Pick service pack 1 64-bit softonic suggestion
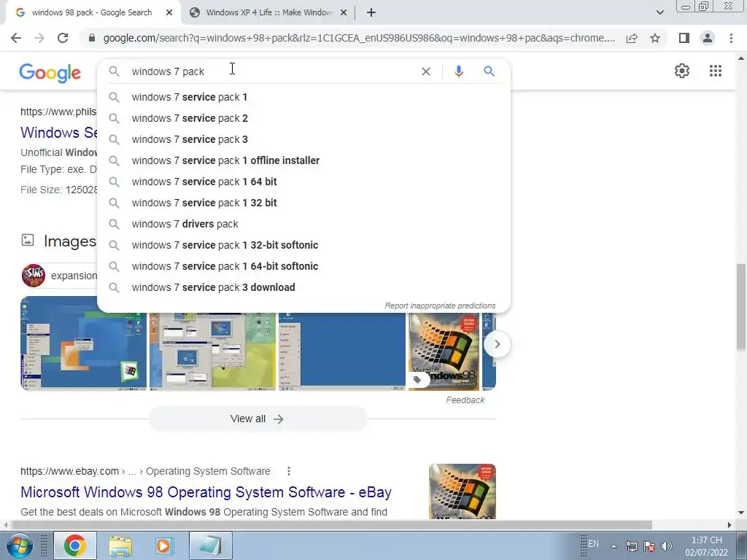The width and height of the screenshot is (747, 560). 303,266
